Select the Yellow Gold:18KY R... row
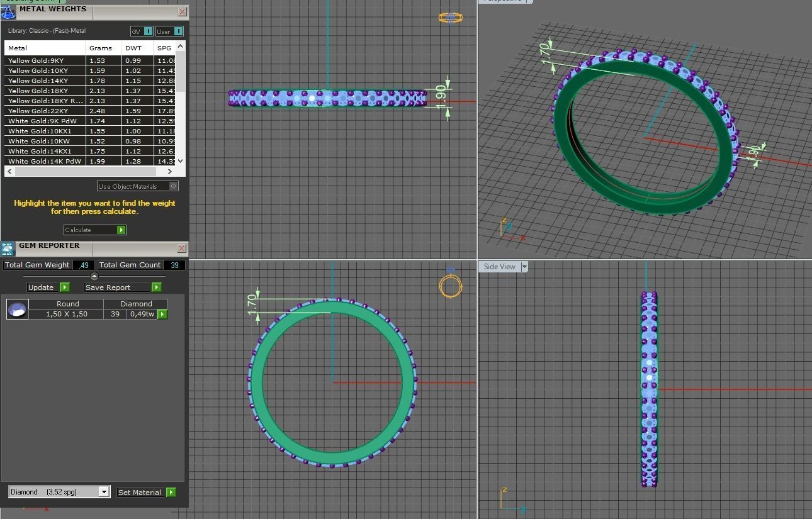812x519 pixels. [90, 101]
